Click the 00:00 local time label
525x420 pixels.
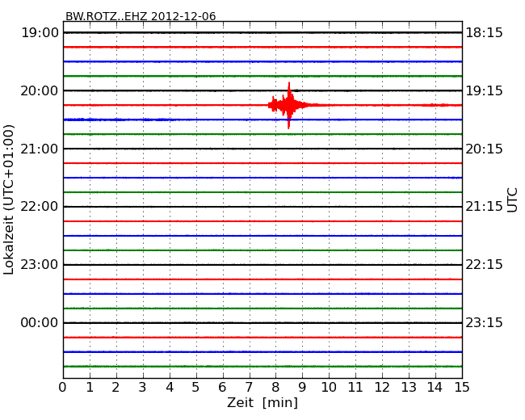pyautogui.click(x=40, y=322)
